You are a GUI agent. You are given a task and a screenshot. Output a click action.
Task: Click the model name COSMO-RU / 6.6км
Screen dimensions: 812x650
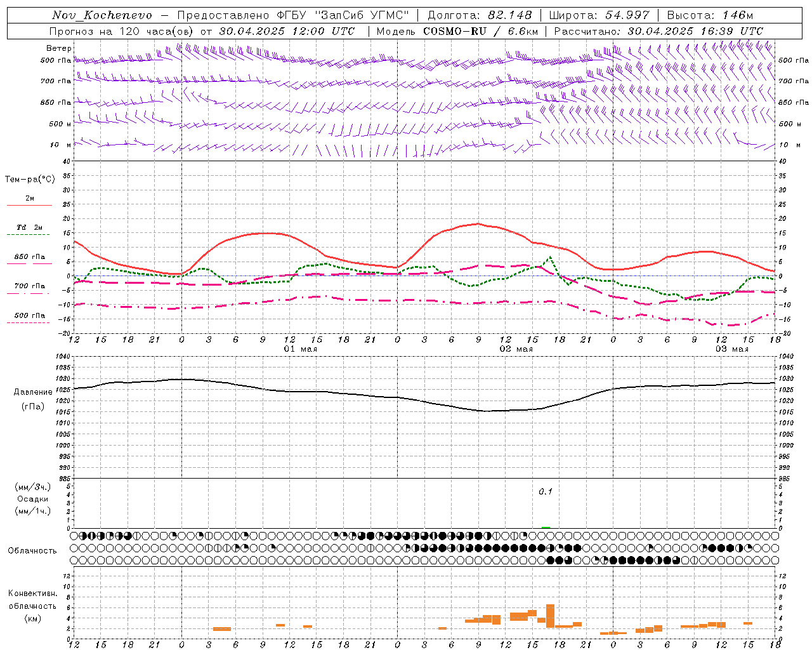pos(481,31)
